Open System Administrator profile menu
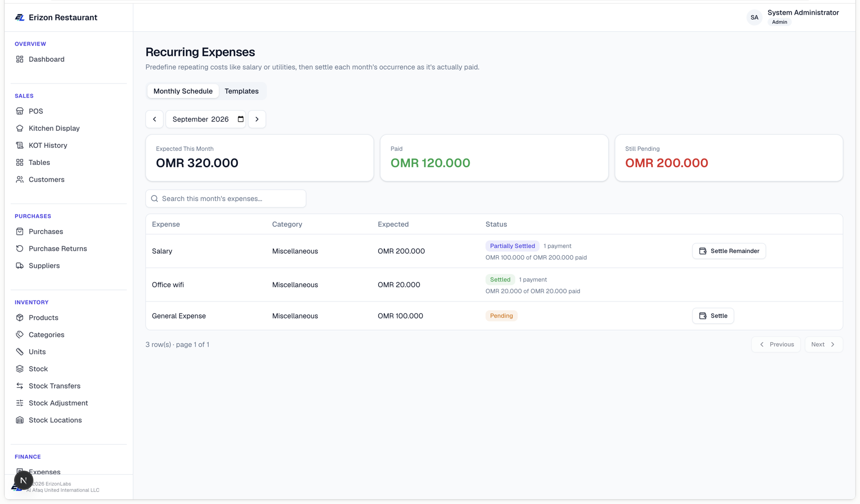Viewport: 860px width, 504px height. coord(793,17)
